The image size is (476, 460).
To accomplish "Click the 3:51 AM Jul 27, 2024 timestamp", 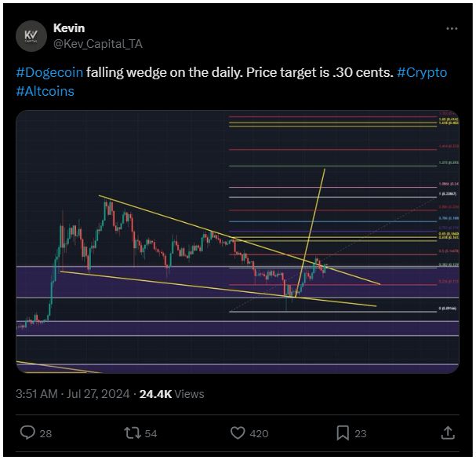I will pyautogui.click(x=74, y=394).
